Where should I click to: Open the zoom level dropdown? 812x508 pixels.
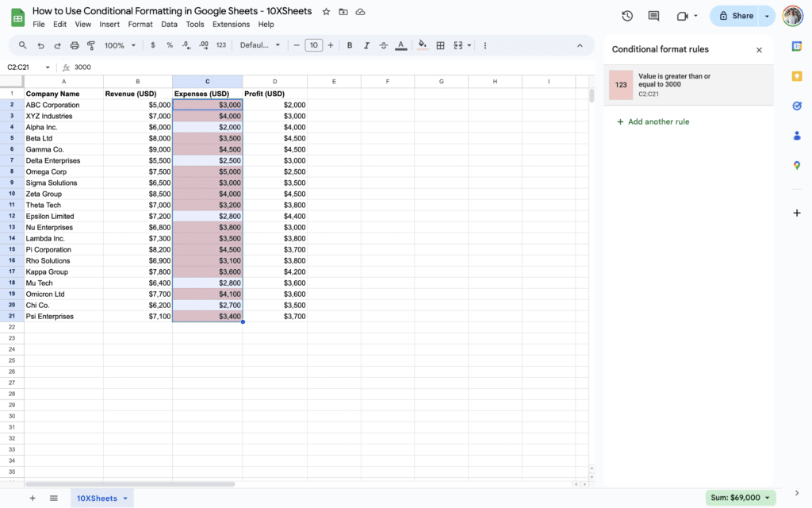[118, 45]
